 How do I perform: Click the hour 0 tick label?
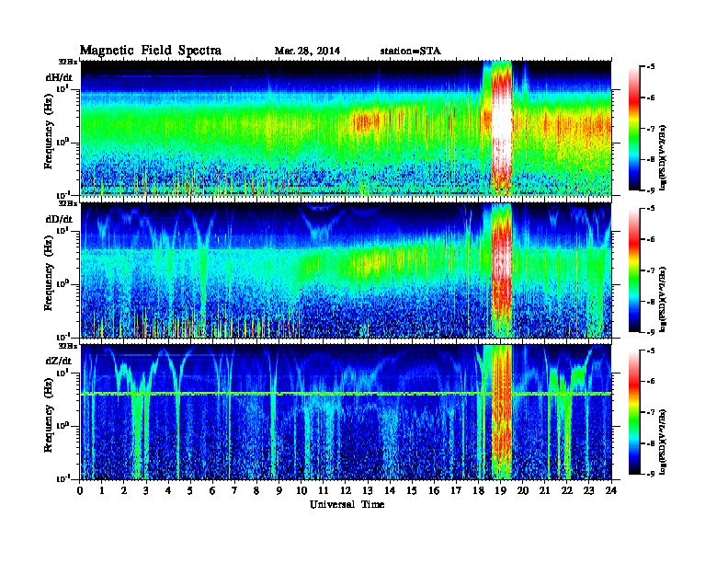click(x=80, y=490)
